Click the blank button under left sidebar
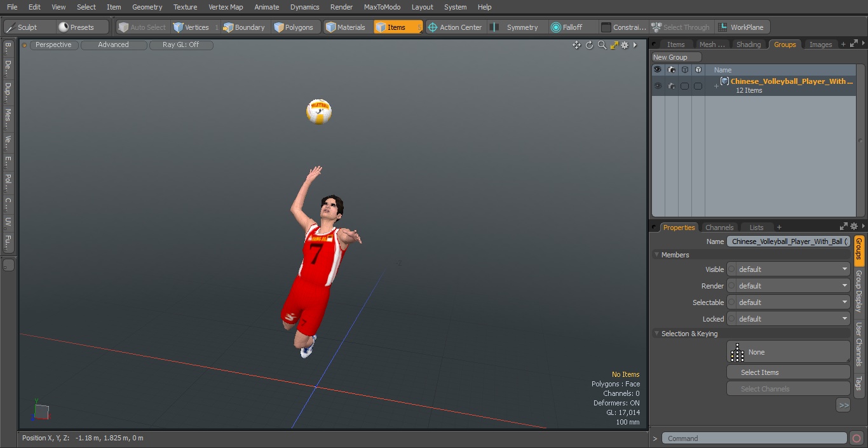The height and width of the screenshot is (448, 868). [8, 264]
